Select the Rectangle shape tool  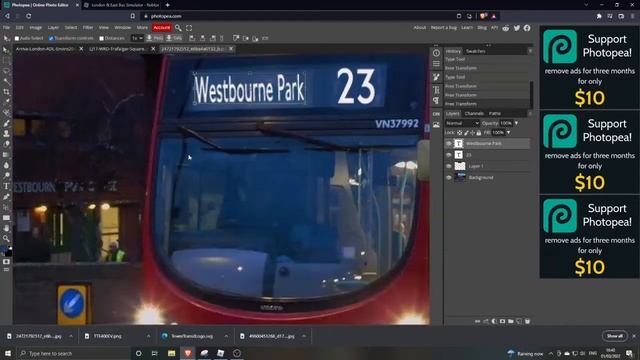(6, 218)
